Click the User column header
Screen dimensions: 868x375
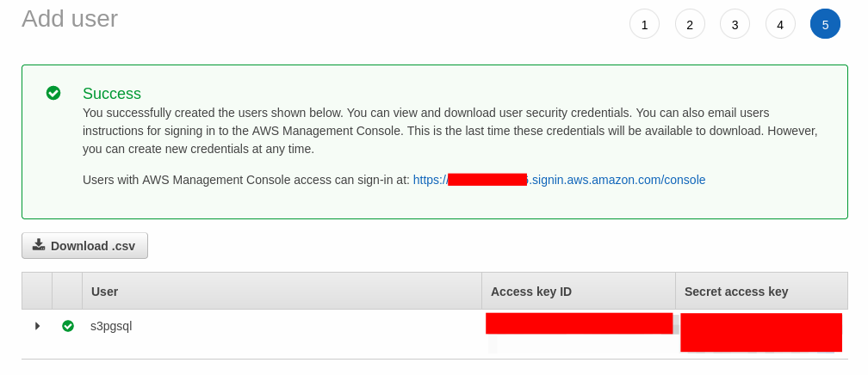tap(104, 292)
